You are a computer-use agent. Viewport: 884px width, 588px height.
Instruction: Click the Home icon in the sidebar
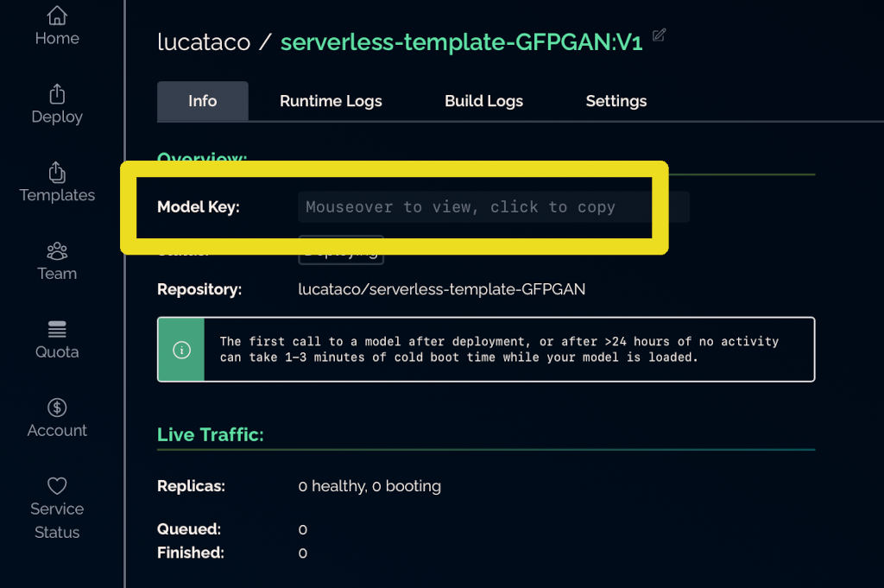57,16
